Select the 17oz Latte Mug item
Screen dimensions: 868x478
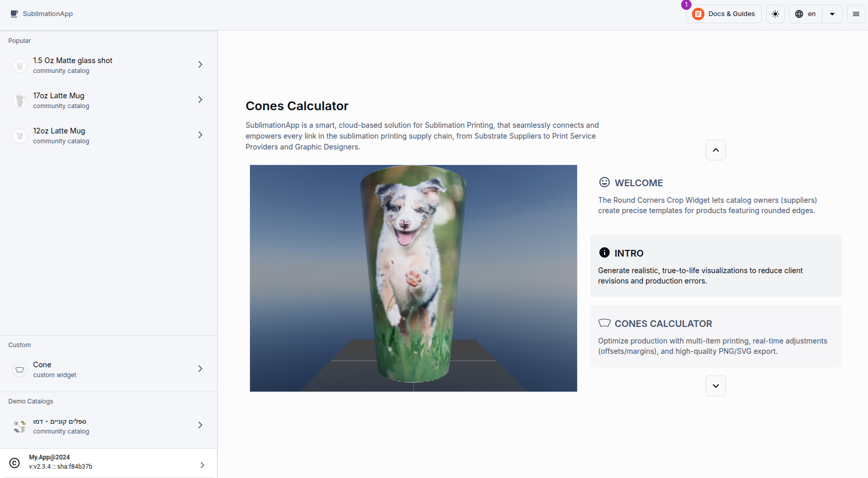(x=108, y=100)
